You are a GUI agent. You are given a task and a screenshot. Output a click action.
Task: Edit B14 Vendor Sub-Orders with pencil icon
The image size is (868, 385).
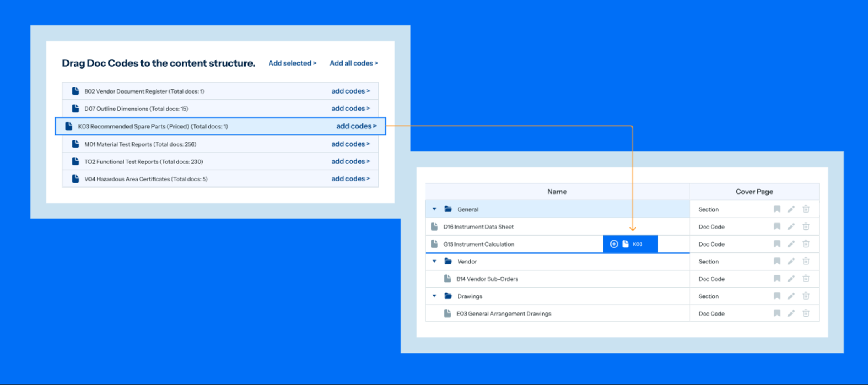pos(791,279)
